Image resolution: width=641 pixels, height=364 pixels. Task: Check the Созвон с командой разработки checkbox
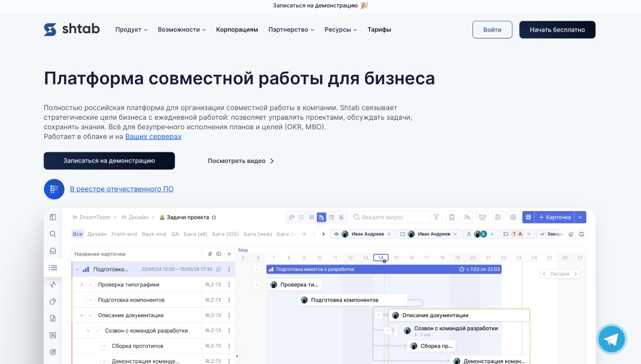point(97,330)
